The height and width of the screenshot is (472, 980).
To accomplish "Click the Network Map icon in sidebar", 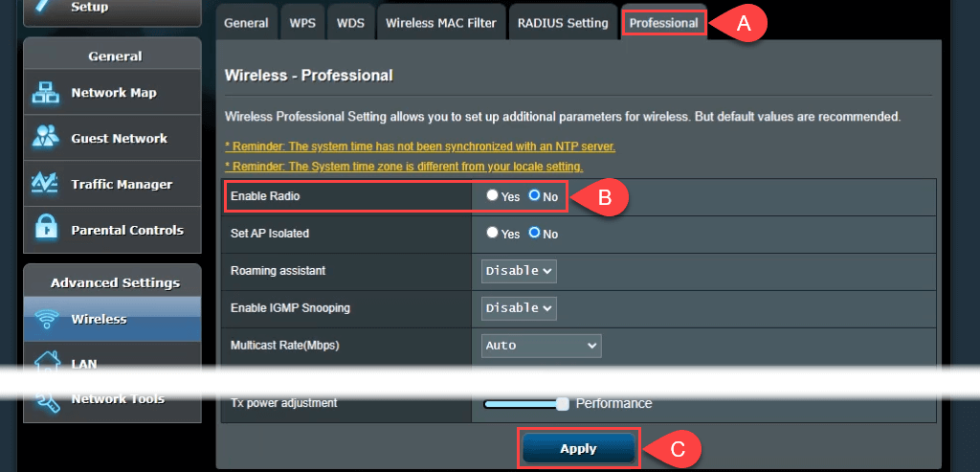I will (46, 93).
